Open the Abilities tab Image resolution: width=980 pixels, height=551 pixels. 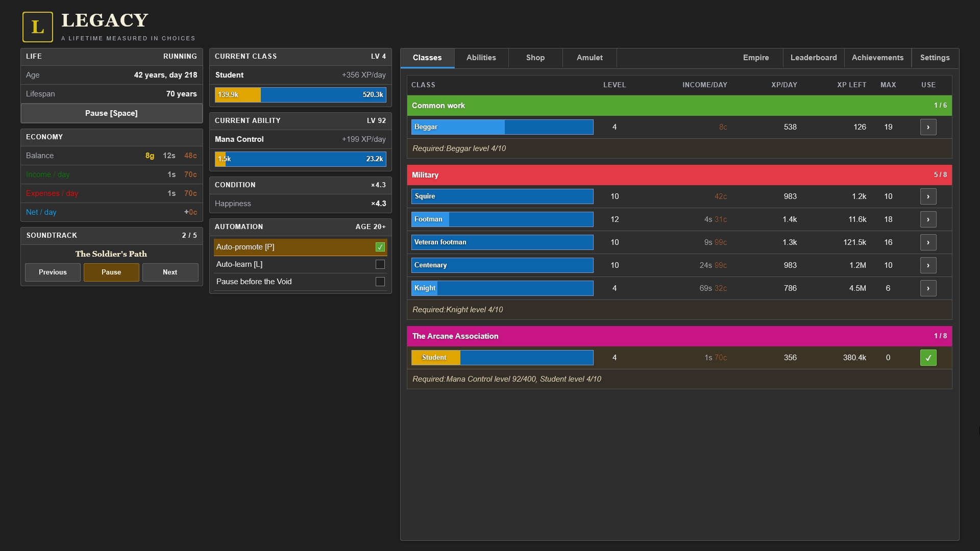[481, 58]
